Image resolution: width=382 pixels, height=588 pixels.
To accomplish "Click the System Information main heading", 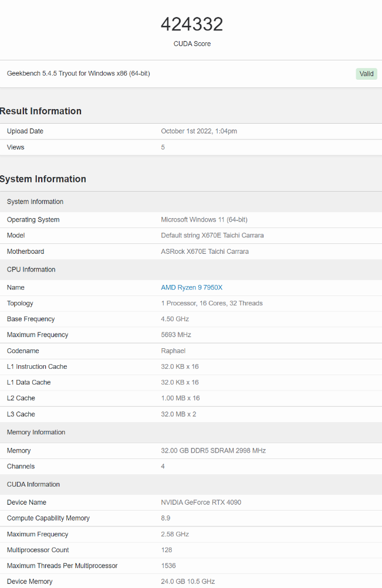I will click(x=43, y=179).
